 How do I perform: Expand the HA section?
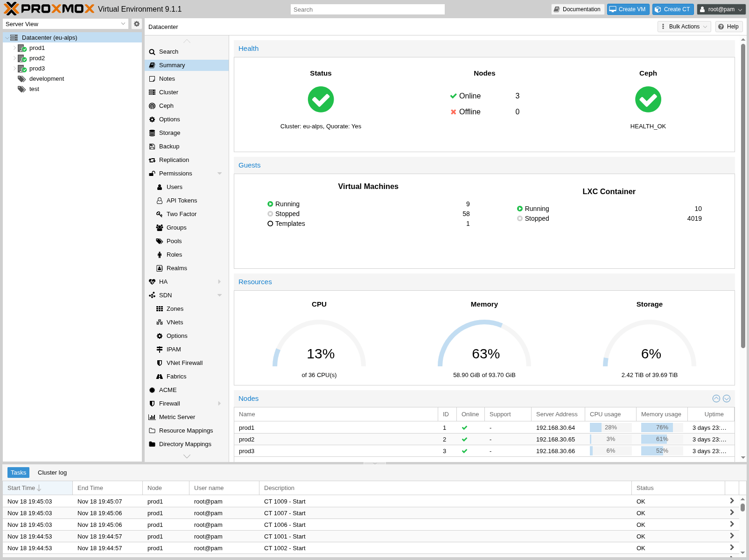[x=219, y=281]
